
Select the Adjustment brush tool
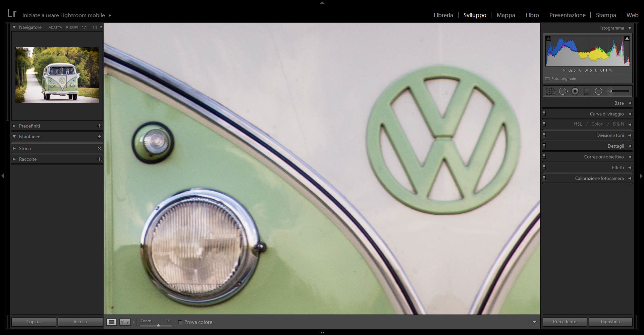[619, 91]
